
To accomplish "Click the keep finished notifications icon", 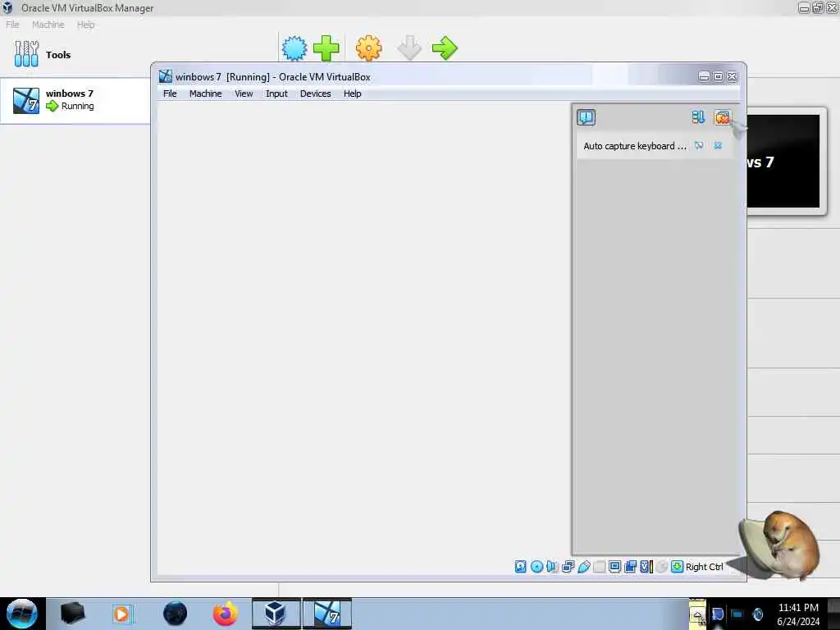I will tap(698, 117).
